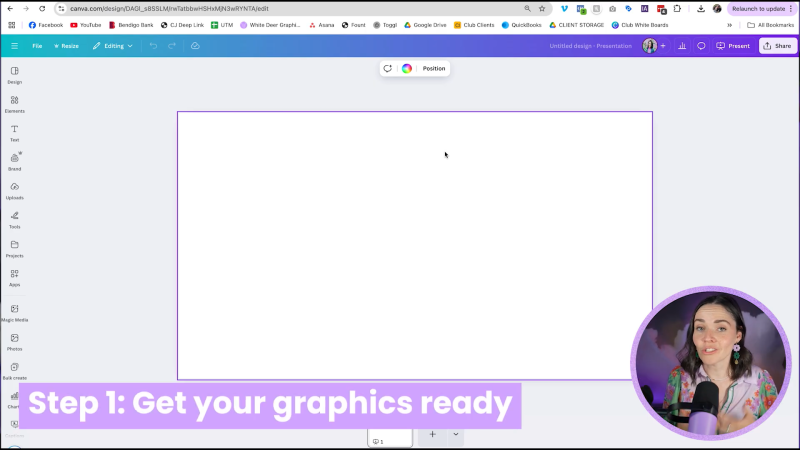Click the browser address bar URL
The image size is (800, 450).
[x=169, y=9]
